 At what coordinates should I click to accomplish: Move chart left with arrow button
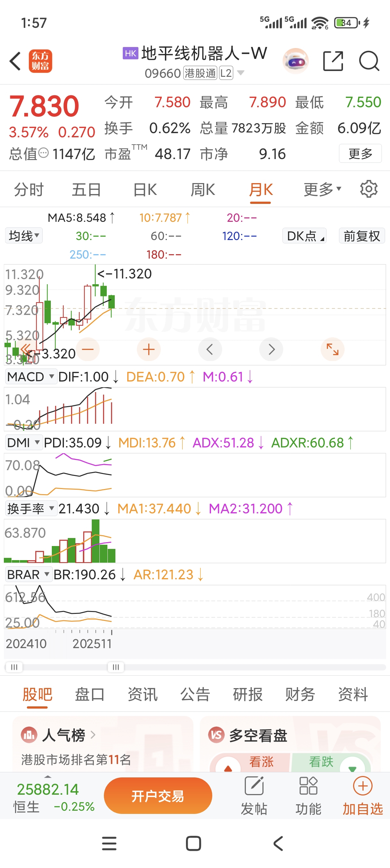pos(210,350)
